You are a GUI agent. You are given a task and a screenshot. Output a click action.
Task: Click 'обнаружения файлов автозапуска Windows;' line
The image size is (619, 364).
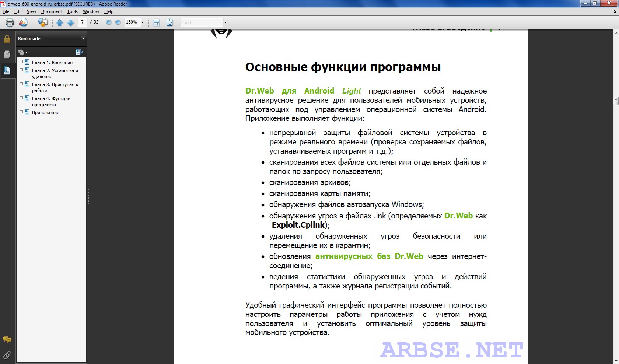pos(347,204)
